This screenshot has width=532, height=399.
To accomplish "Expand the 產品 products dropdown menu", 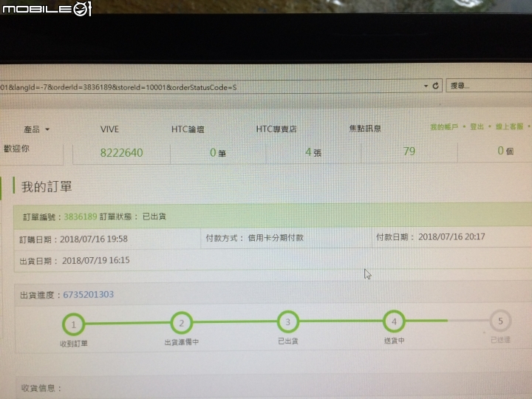I will [x=37, y=129].
